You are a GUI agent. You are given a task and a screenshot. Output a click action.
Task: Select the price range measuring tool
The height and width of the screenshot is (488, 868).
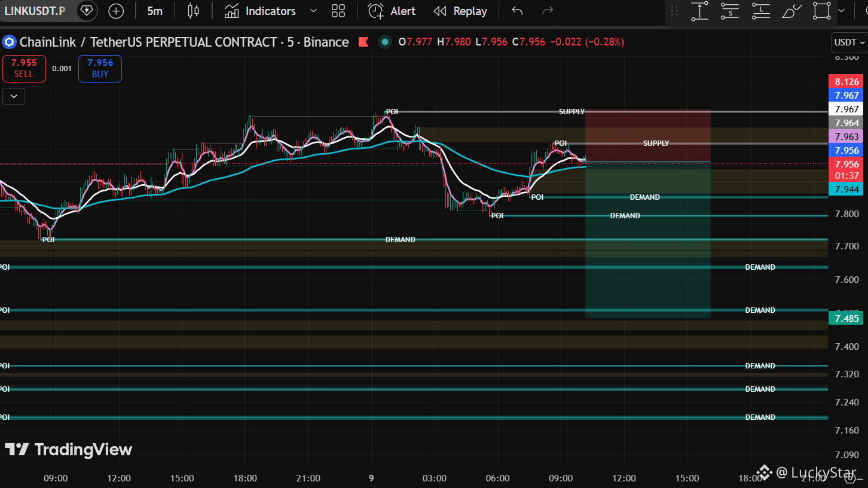point(699,11)
